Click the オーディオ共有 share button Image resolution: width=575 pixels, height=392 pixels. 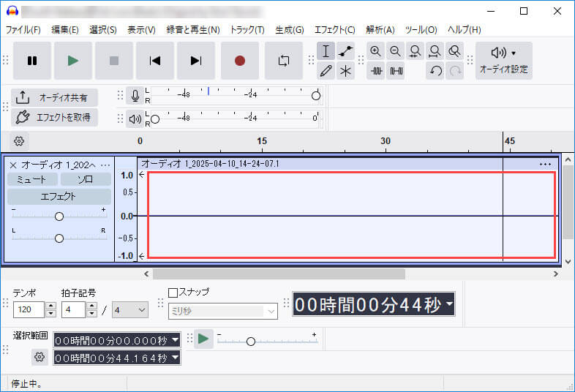54,97
